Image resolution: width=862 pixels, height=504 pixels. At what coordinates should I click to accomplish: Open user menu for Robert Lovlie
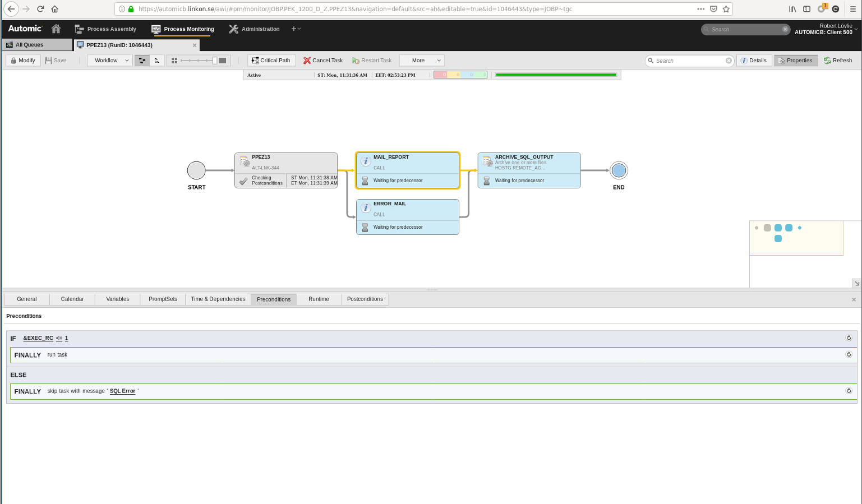pyautogui.click(x=827, y=29)
